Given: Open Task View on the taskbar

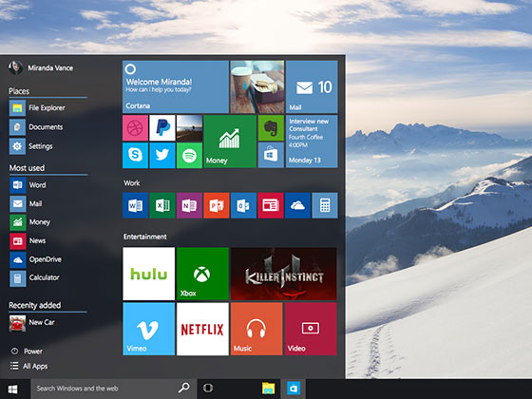Looking at the screenshot, I should 208,389.
